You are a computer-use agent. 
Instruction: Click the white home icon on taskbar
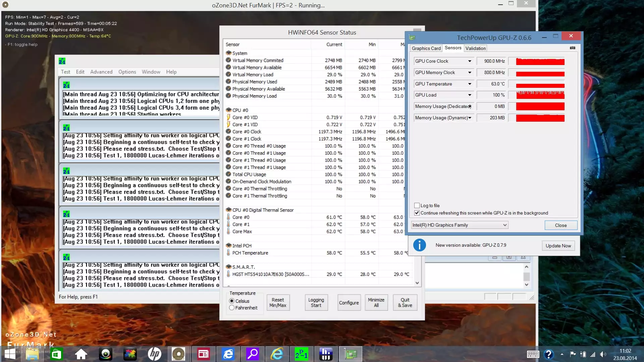tap(81, 354)
